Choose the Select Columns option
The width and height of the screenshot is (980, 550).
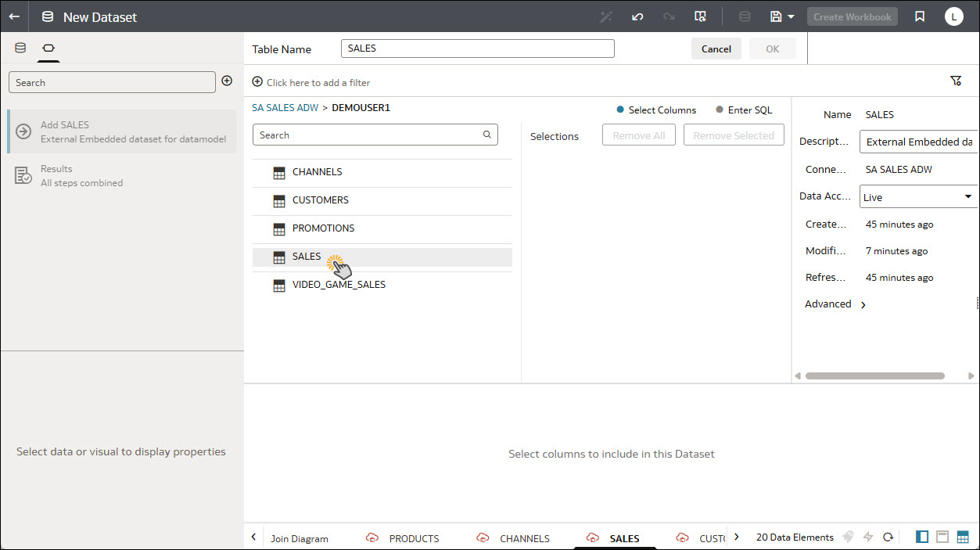point(656,110)
